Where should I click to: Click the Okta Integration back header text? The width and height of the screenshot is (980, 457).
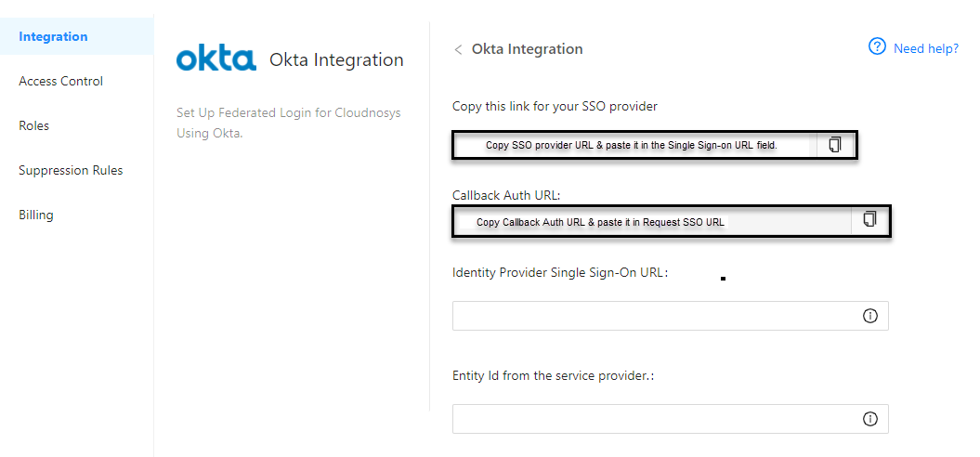click(x=527, y=49)
